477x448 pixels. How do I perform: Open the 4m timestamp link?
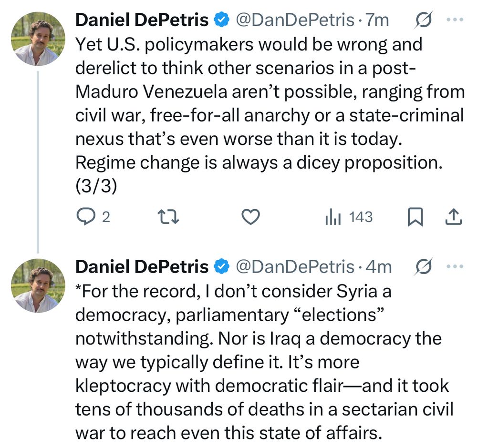378,267
